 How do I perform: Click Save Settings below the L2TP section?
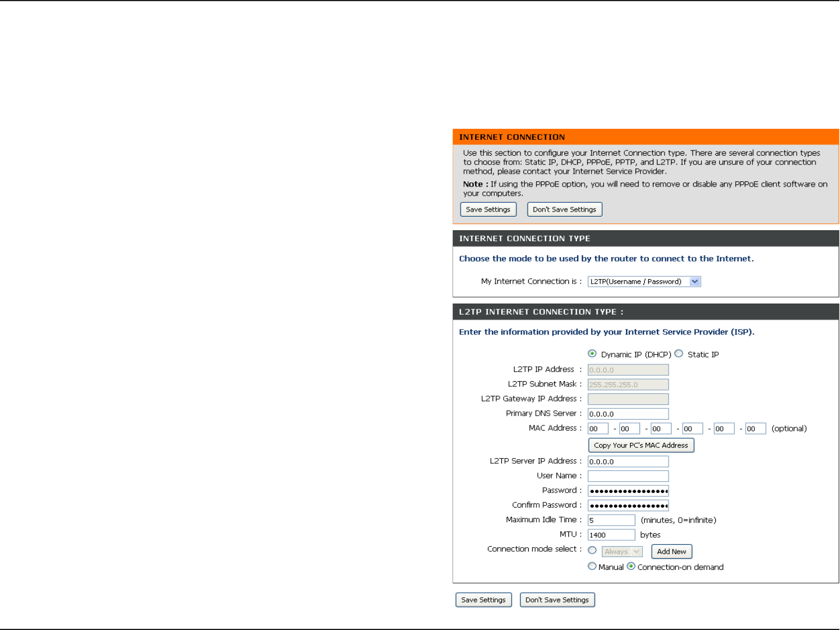(x=484, y=600)
